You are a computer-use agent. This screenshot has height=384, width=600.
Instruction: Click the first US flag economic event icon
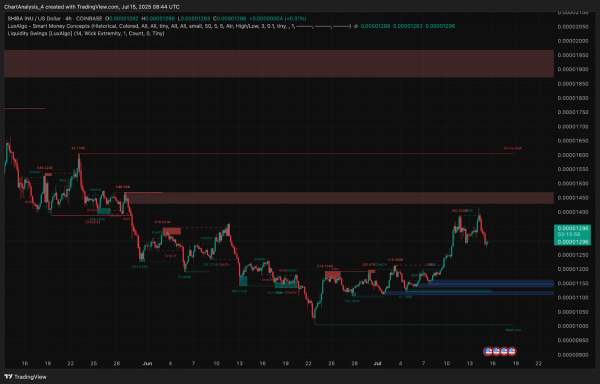pos(488,351)
